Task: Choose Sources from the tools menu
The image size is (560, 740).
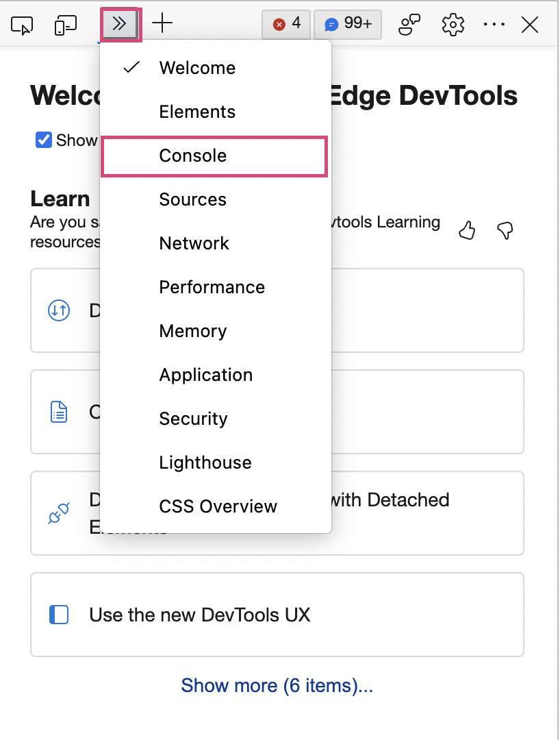Action: [x=216, y=199]
